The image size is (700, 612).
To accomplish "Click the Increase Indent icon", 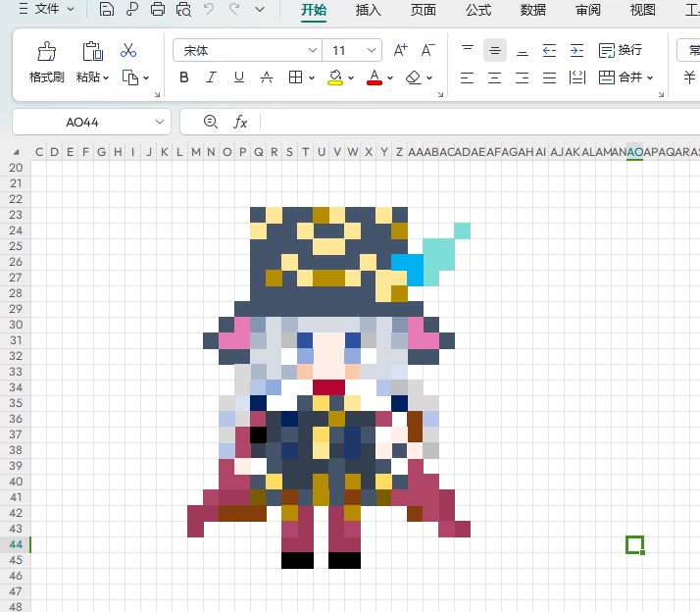I will [x=576, y=50].
